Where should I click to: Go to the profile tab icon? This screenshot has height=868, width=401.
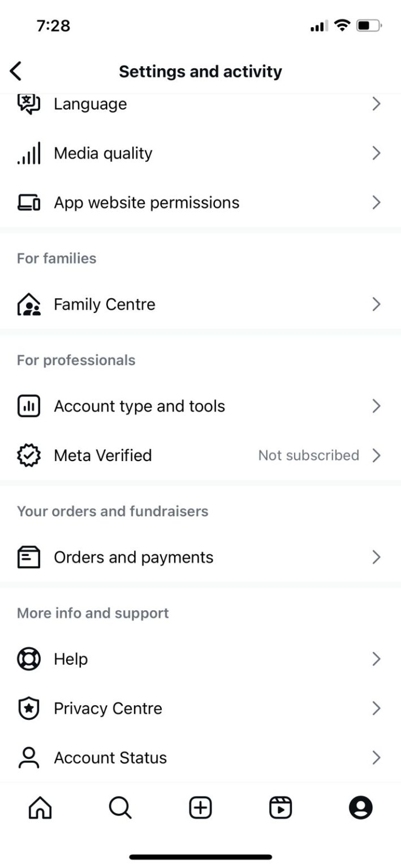(361, 808)
